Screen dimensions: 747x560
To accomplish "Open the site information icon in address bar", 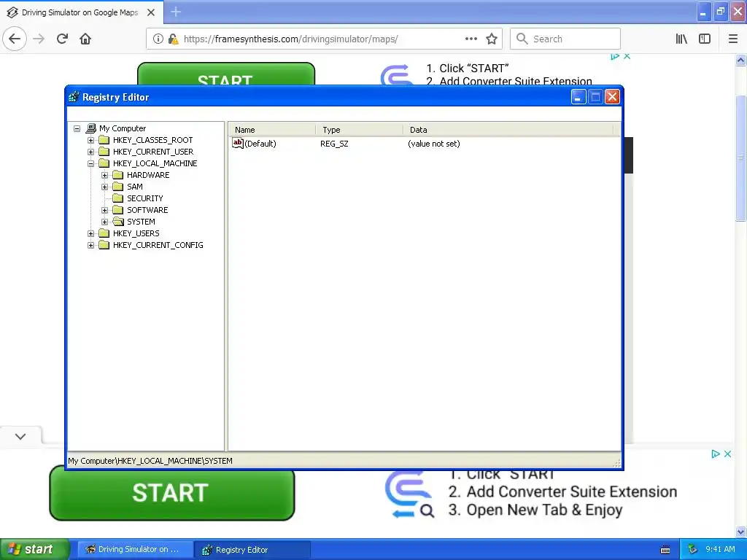I will [158, 39].
